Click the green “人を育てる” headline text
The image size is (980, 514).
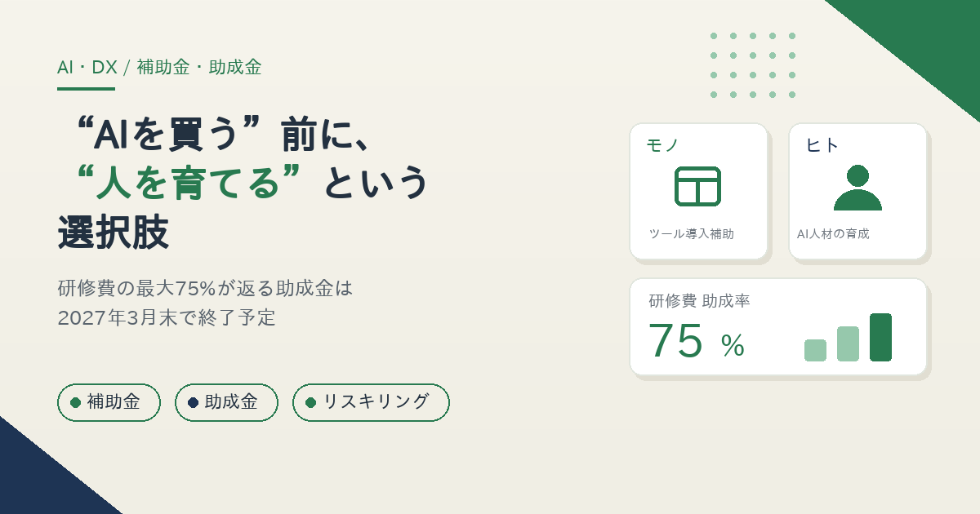pos(188,182)
